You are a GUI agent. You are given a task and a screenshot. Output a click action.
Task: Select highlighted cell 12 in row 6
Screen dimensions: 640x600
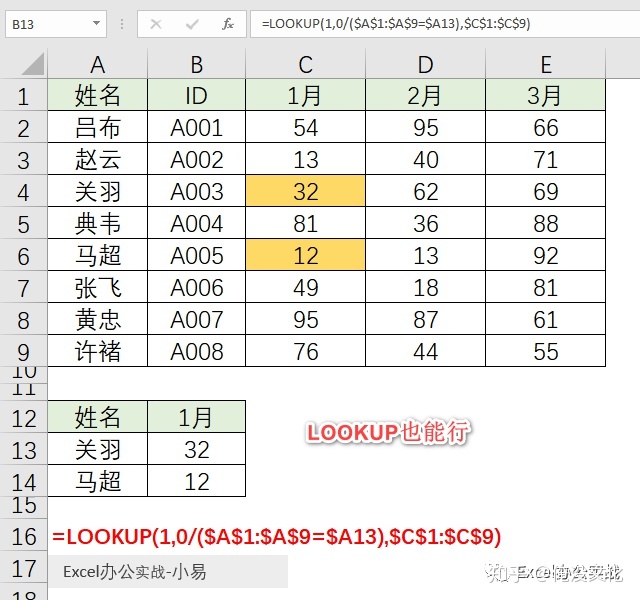[305, 255]
